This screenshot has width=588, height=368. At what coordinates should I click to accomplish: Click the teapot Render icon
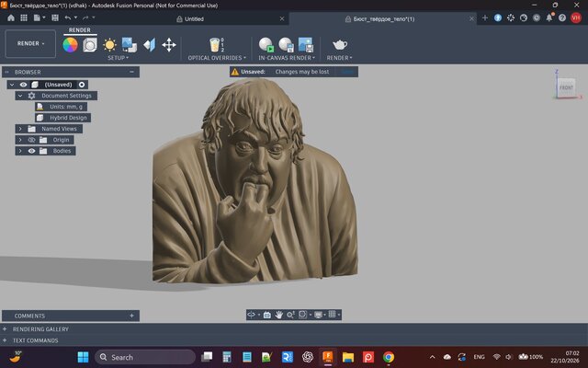pyautogui.click(x=339, y=45)
